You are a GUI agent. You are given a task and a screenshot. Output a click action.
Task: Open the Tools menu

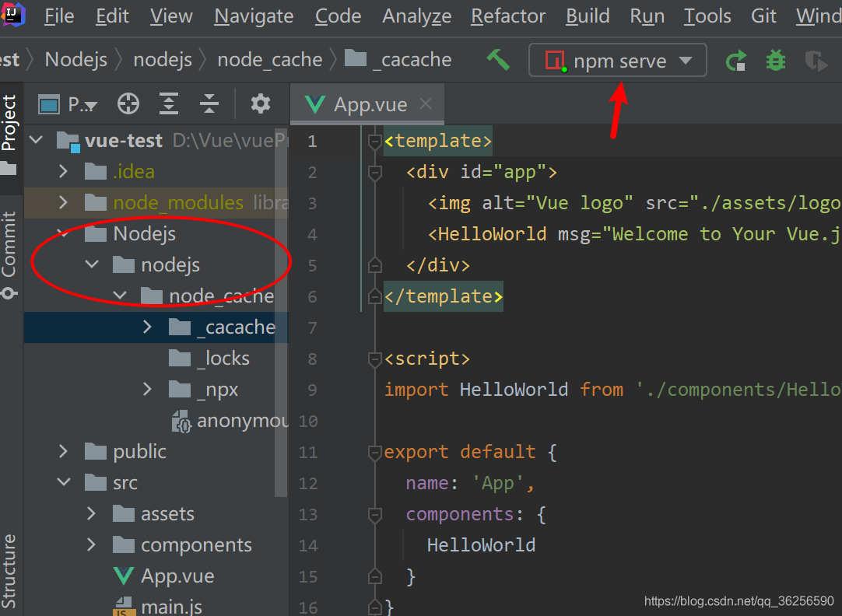click(707, 16)
